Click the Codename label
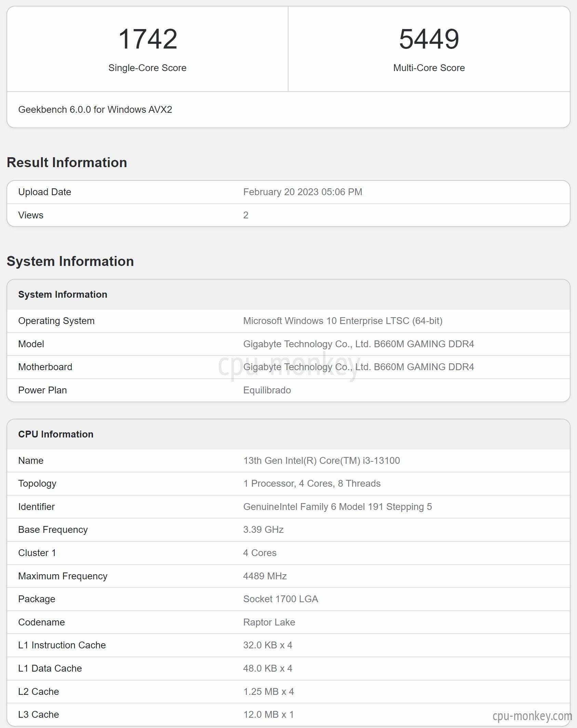577x728 pixels. (x=41, y=622)
